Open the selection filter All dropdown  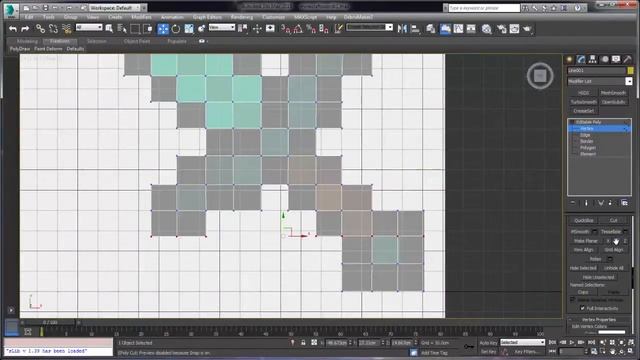[x=89, y=27]
